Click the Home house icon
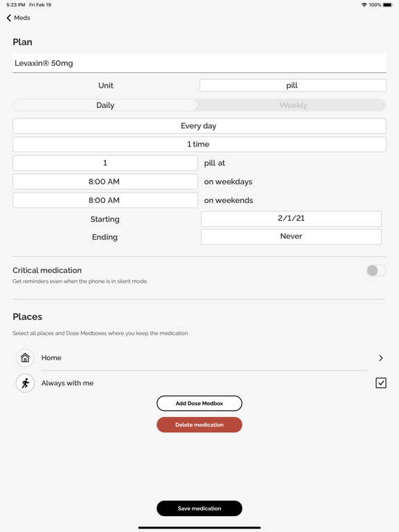399x532 pixels. coord(25,357)
